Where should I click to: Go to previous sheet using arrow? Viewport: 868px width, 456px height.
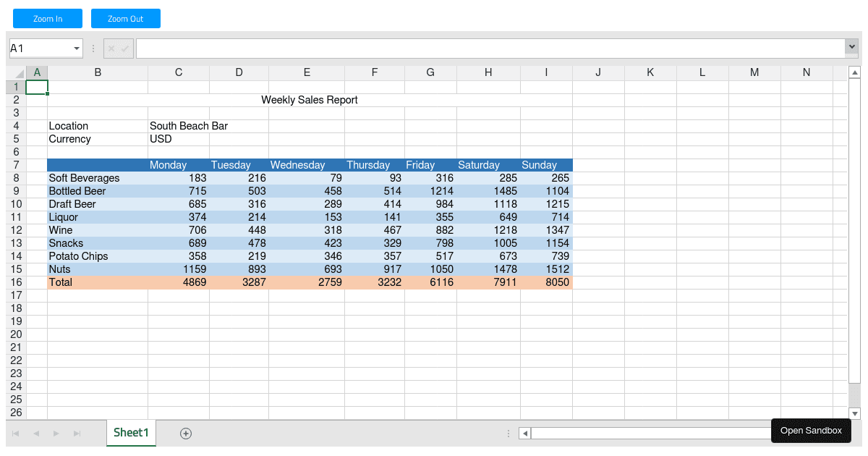(x=35, y=434)
